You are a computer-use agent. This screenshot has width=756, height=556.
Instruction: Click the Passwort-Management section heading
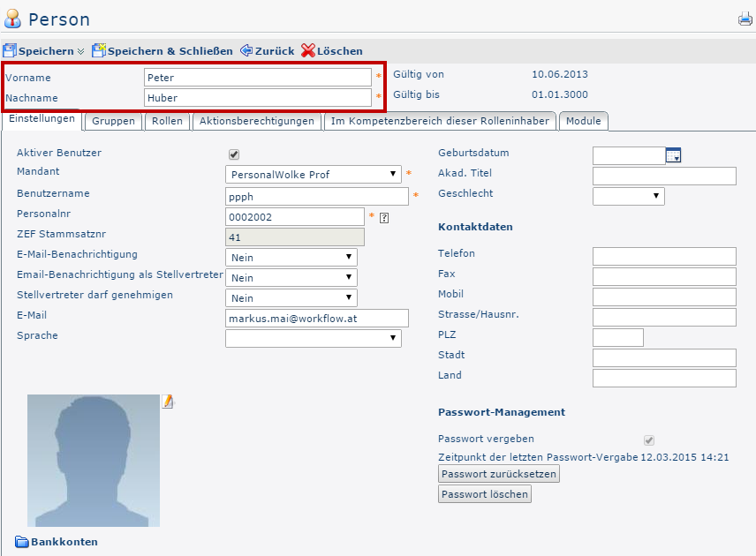pyautogui.click(x=502, y=412)
